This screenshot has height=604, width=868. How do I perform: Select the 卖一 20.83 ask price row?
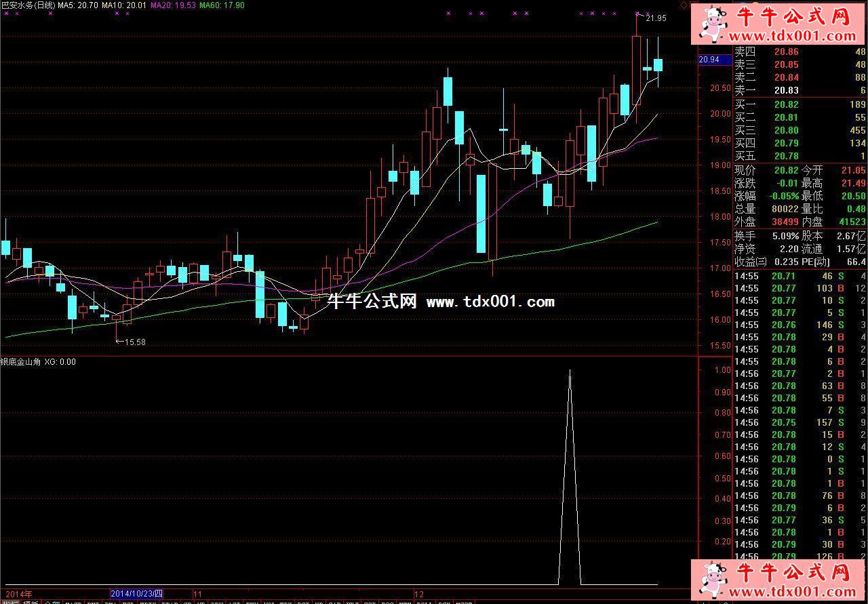point(800,90)
